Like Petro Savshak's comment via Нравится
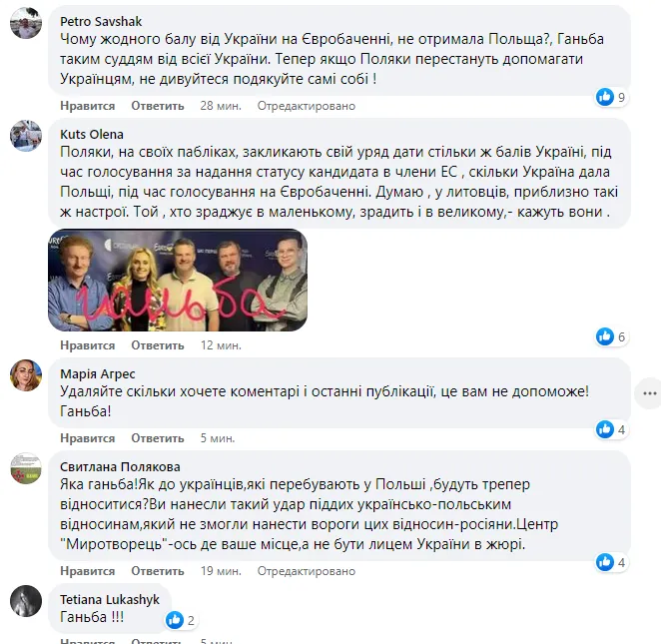 pos(87,106)
